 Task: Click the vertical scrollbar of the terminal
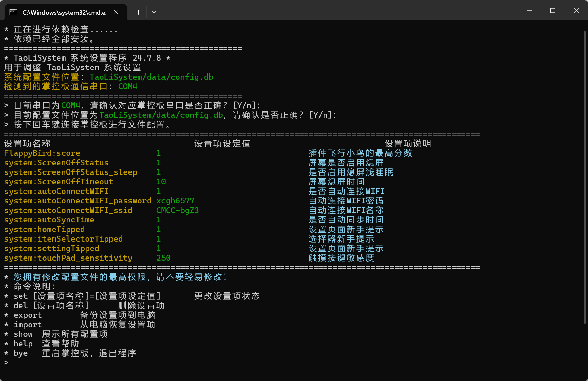585,177
